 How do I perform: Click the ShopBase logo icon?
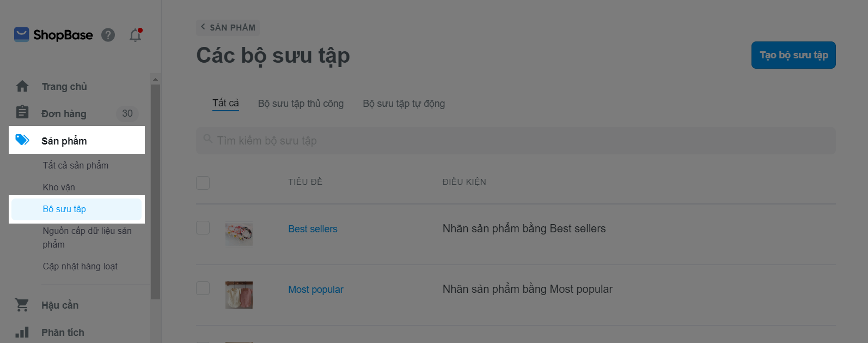[21, 35]
